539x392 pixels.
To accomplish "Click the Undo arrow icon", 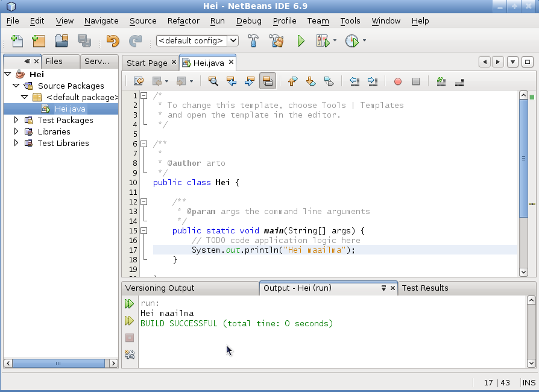I will [113, 41].
